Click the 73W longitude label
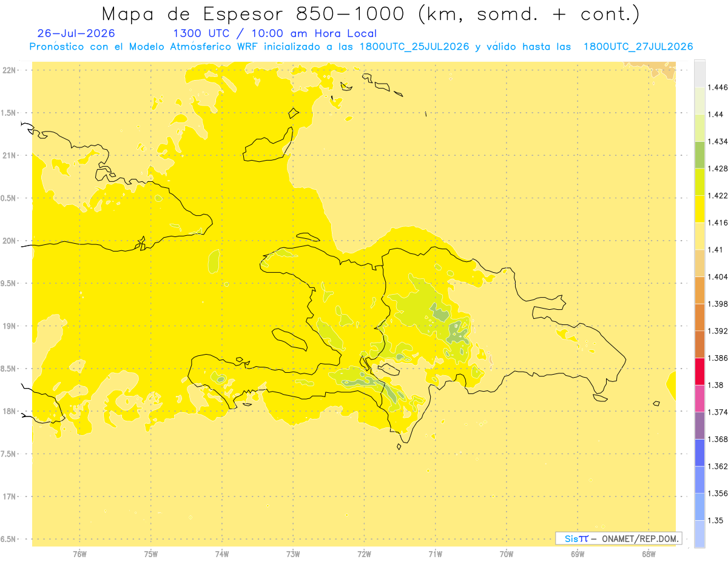Viewport: 728px width, 562px height. pos(293,554)
